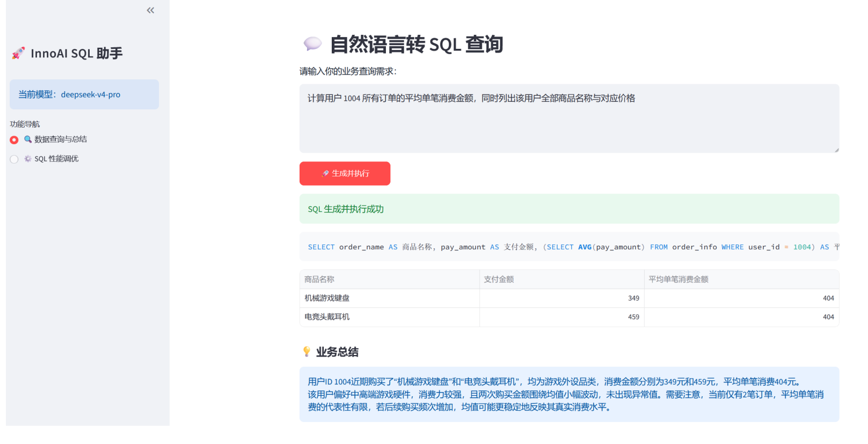Screen dimensions: 868x444
Task: Select the 404 cell in 电竞头戴耳机 row
Action: click(741, 317)
